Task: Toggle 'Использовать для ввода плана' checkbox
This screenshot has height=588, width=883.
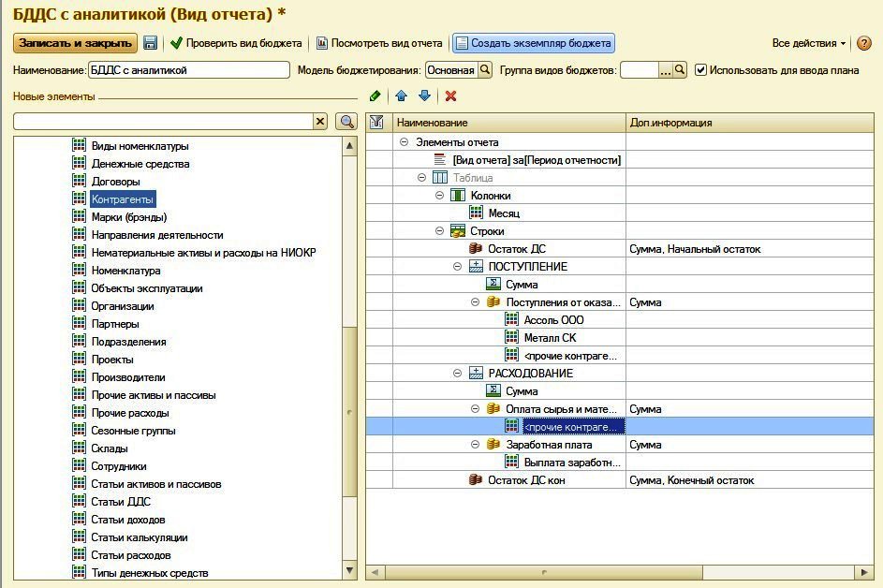Action: tap(701, 70)
